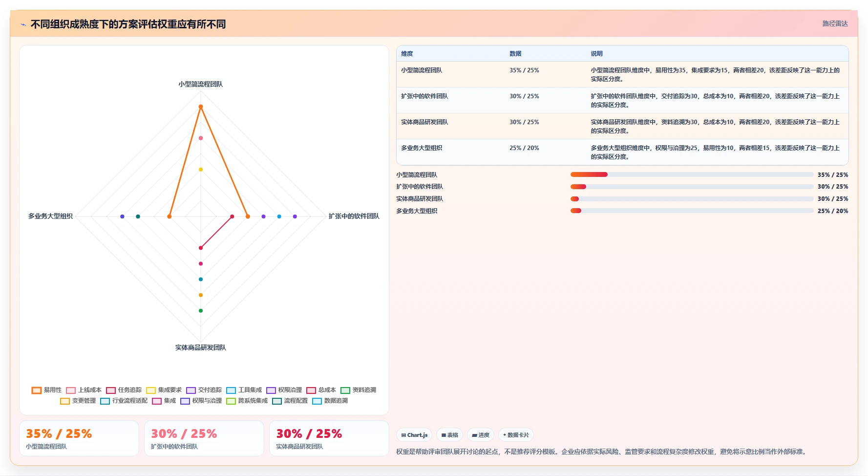Click the 25% / 20% label beside progress bar
The image size is (868, 476).
[x=833, y=211]
